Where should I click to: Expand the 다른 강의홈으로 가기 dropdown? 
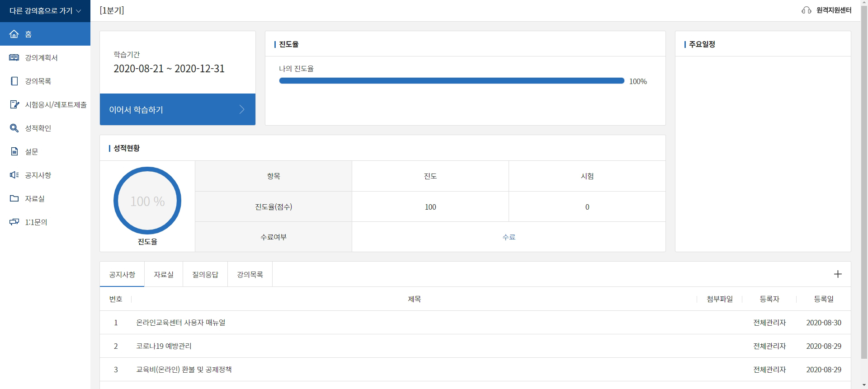pyautogui.click(x=45, y=11)
